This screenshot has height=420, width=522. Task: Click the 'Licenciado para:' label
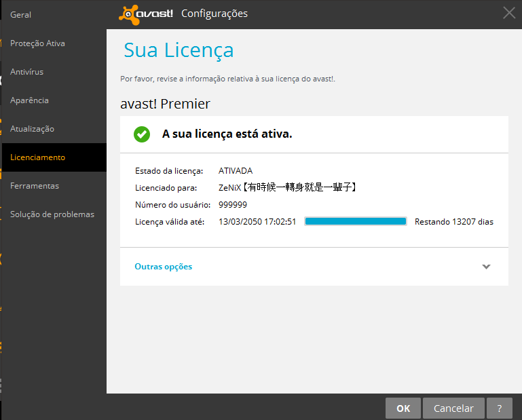coord(166,188)
